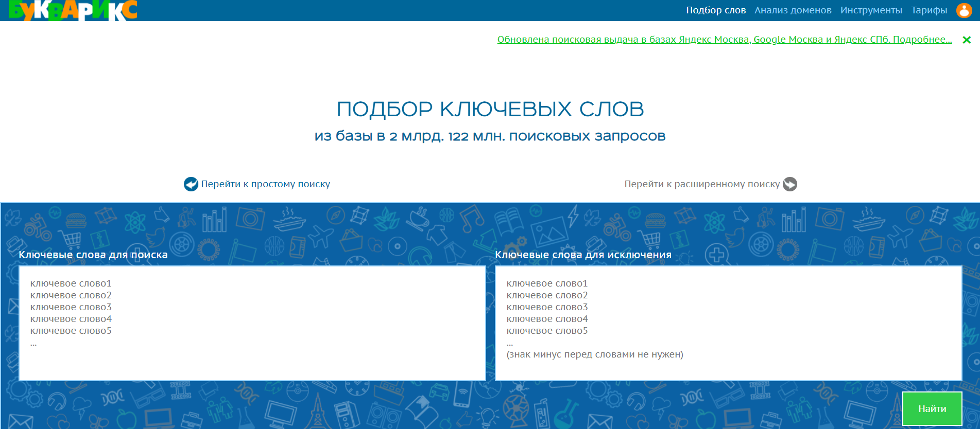
Task: Click the 'ПОДБОР КЛЮЧЕВЫХ СЛОВ' heading
Action: pyautogui.click(x=490, y=109)
